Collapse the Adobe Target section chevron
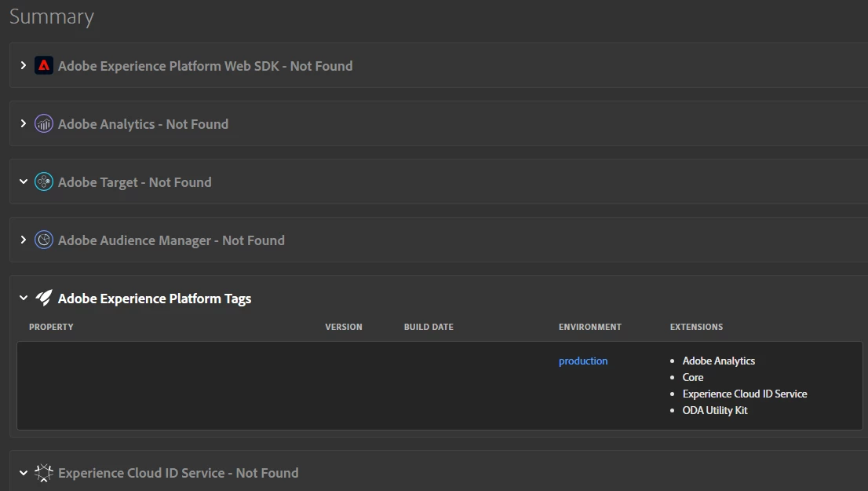The image size is (868, 491). coord(24,181)
